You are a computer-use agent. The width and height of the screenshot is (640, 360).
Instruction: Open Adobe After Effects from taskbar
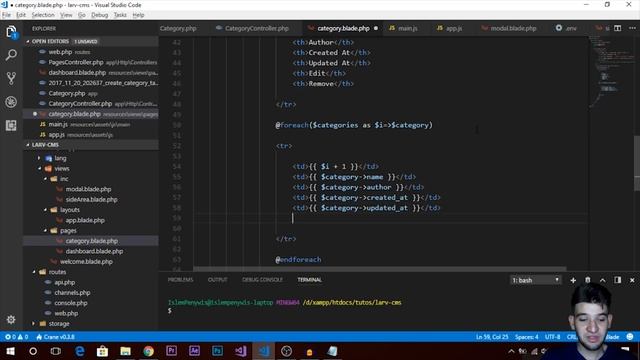[x=194, y=351]
